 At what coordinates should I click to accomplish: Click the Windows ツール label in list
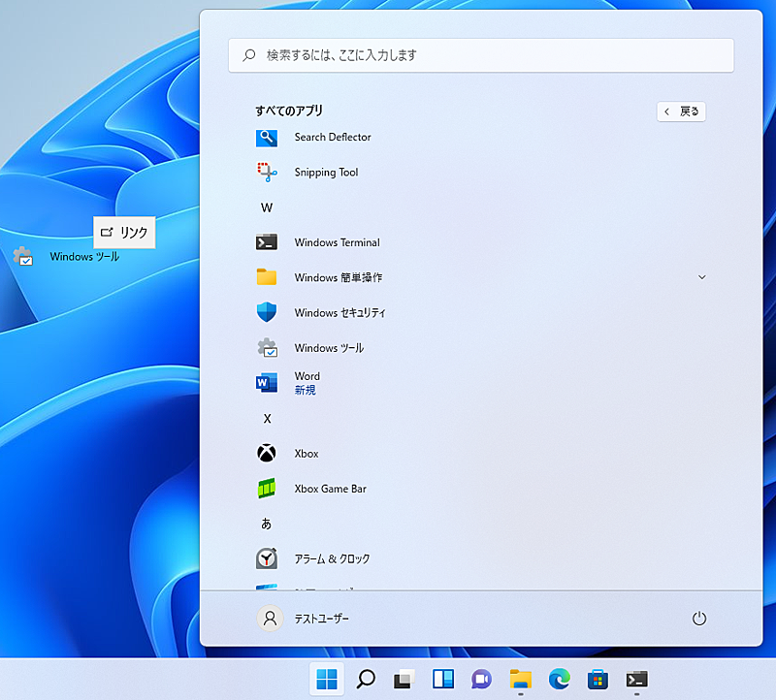[329, 348]
